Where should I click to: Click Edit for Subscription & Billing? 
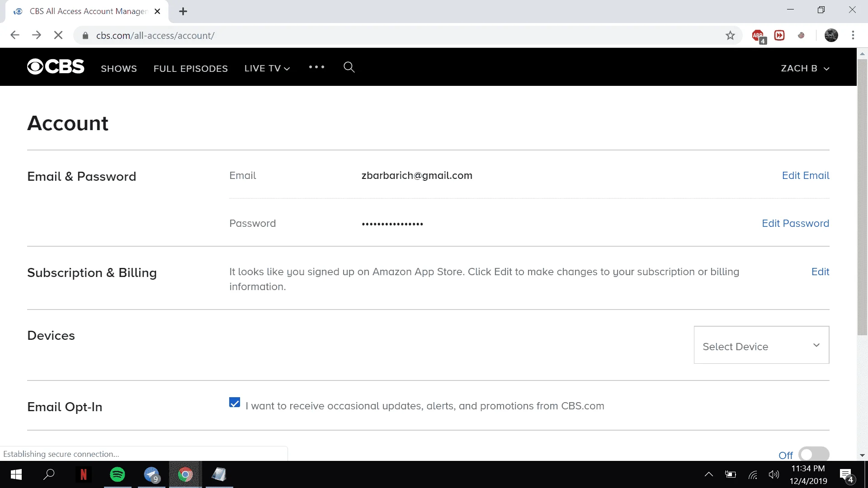click(820, 272)
